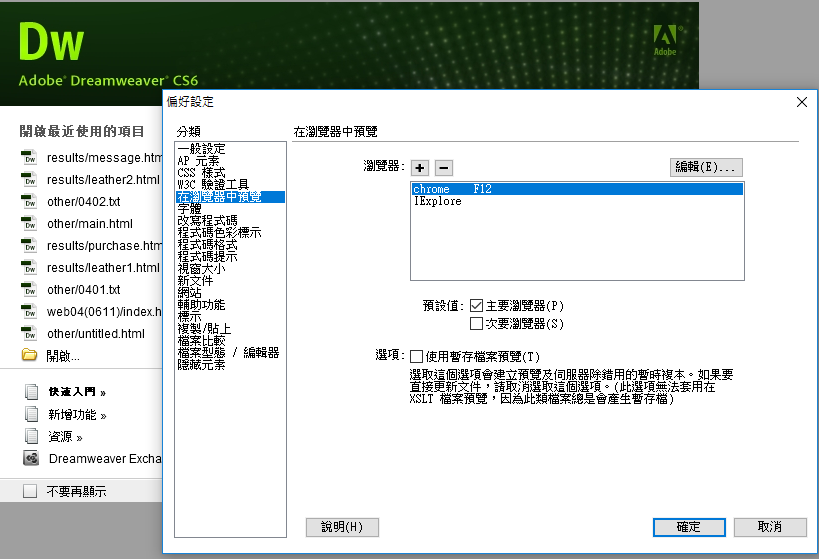Click the minus icon to remove browser
819x559 pixels.
444,168
